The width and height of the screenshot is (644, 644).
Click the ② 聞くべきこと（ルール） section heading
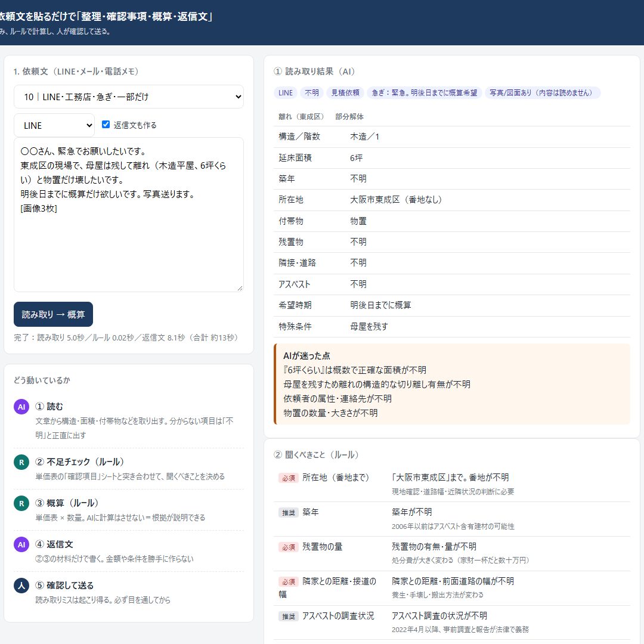(x=318, y=454)
